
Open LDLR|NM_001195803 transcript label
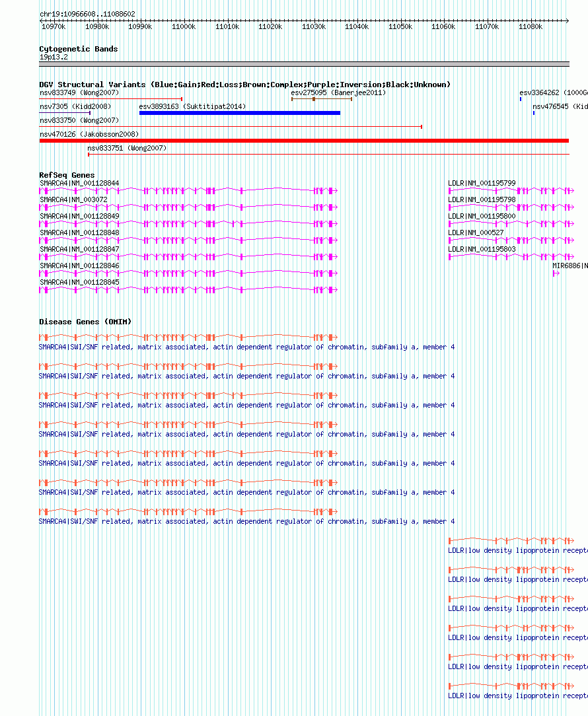(x=482, y=249)
